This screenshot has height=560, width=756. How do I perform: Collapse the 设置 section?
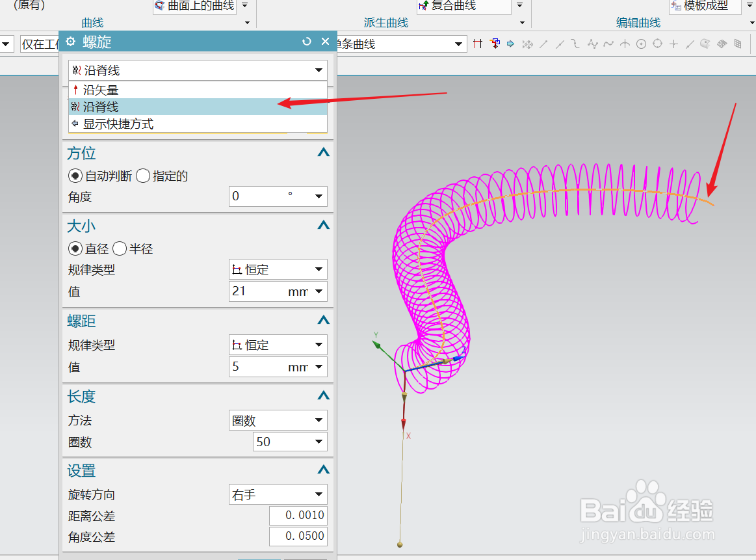coord(324,470)
